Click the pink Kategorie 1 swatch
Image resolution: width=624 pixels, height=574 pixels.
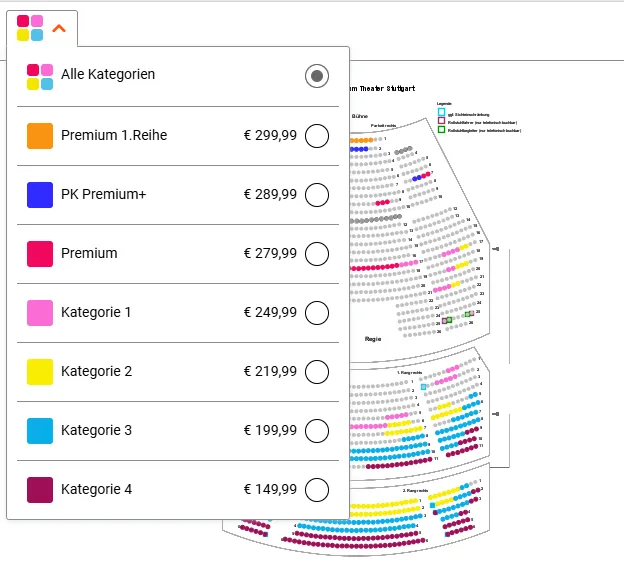[x=40, y=313]
